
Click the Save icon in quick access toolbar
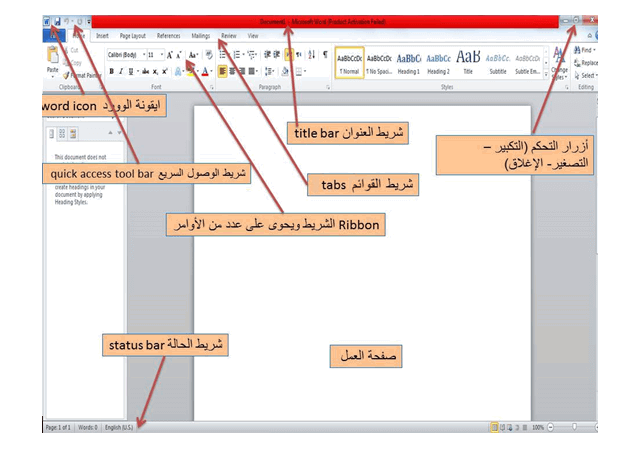[x=59, y=20]
